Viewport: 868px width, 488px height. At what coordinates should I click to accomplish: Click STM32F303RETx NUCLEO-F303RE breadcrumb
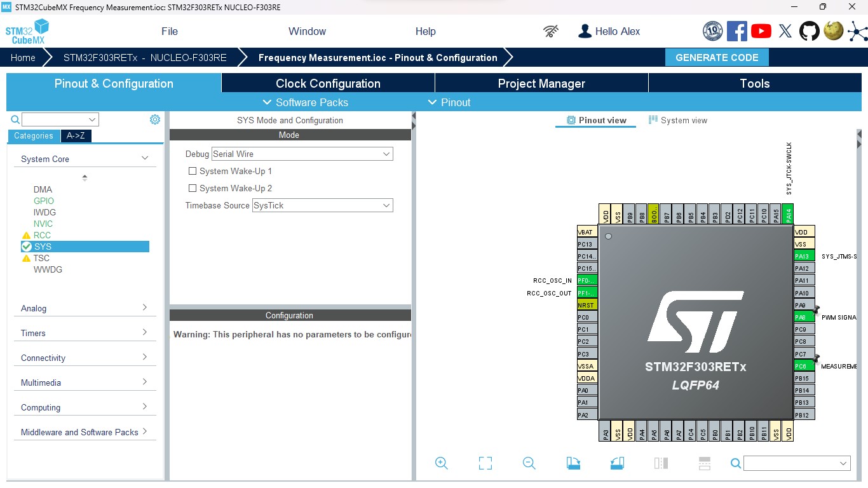[145, 57]
